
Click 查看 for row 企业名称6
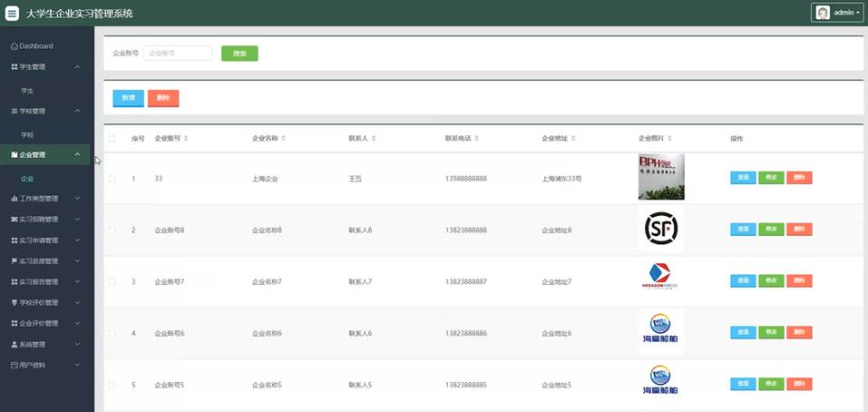pyautogui.click(x=743, y=332)
